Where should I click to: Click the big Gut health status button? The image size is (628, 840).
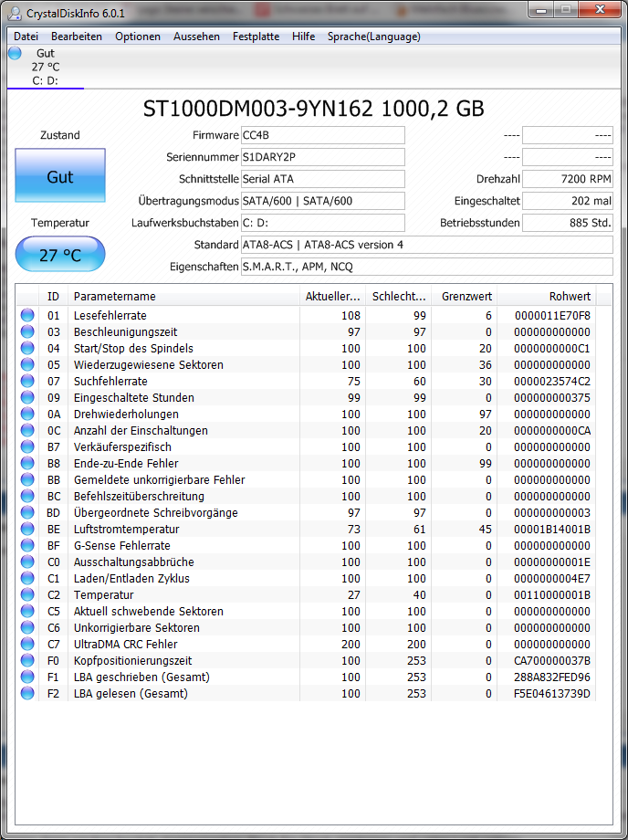[60, 175]
